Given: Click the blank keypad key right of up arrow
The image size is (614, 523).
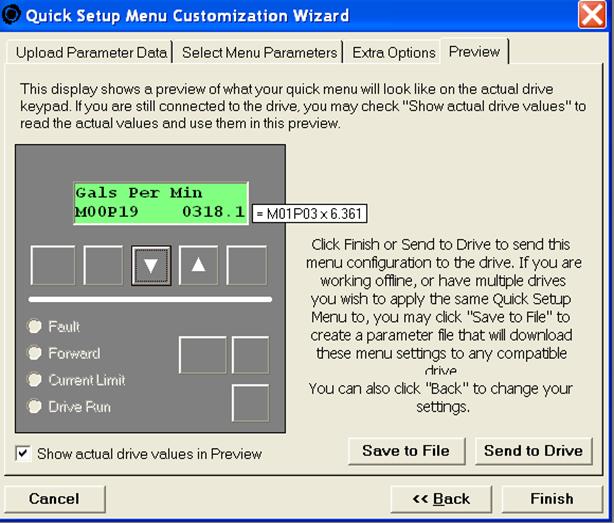Looking at the screenshot, I should 246,265.
